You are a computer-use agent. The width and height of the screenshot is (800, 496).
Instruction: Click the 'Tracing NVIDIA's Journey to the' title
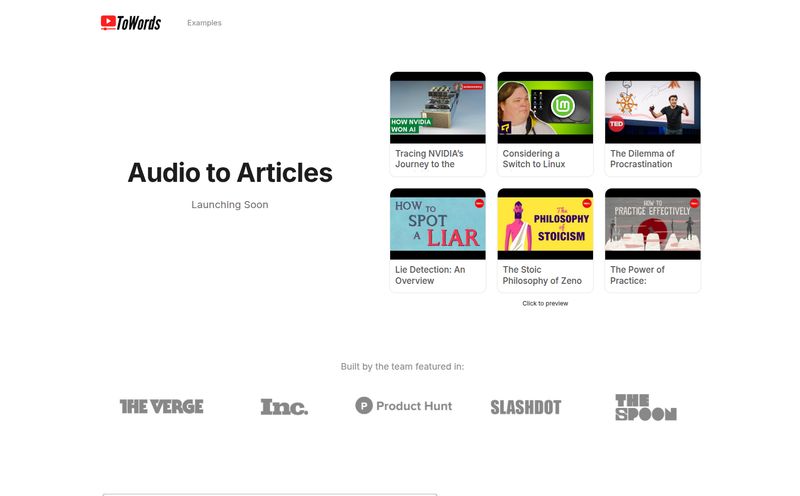pos(429,159)
